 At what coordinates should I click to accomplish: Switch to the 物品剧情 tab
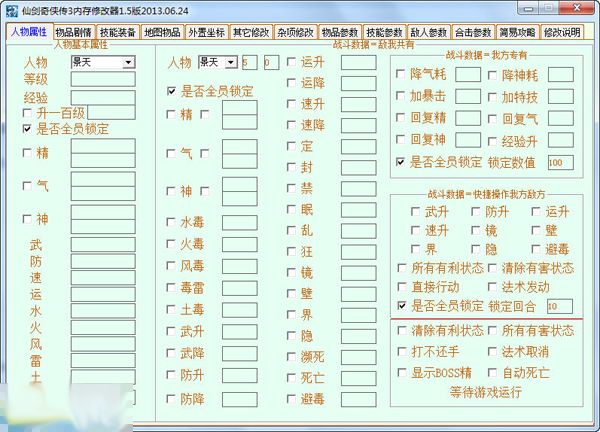coord(73,33)
